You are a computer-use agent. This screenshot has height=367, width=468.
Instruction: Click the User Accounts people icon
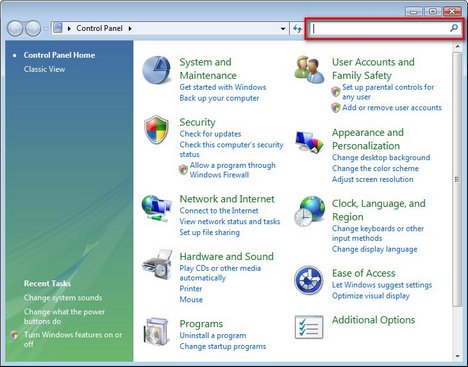pyautogui.click(x=309, y=69)
